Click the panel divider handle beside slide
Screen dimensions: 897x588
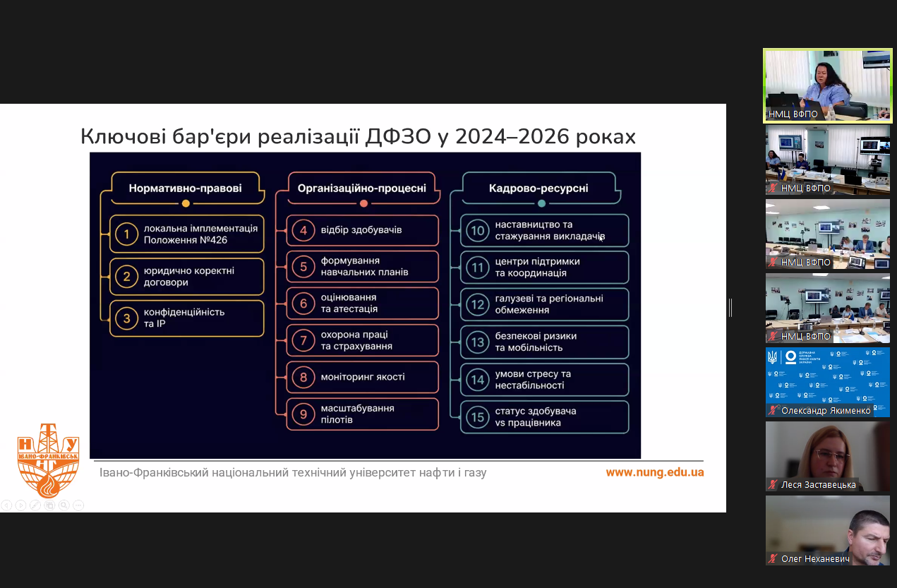click(x=730, y=308)
